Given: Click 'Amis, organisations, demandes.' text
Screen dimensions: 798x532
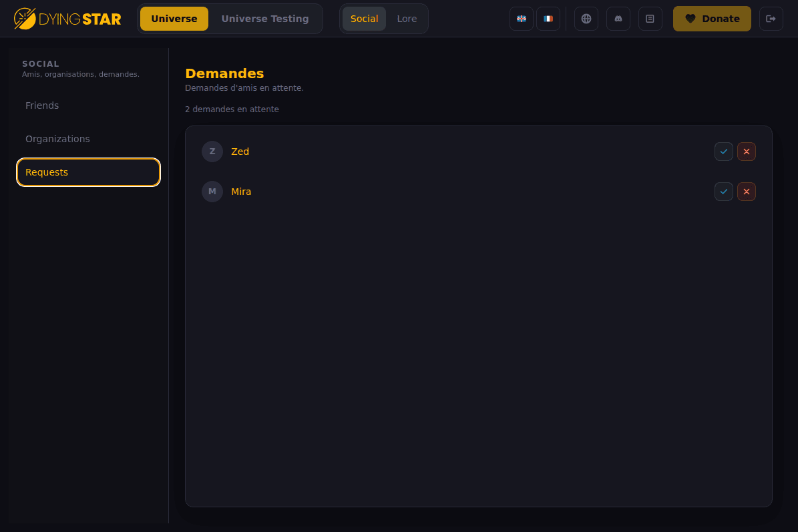Looking at the screenshot, I should click(80, 74).
